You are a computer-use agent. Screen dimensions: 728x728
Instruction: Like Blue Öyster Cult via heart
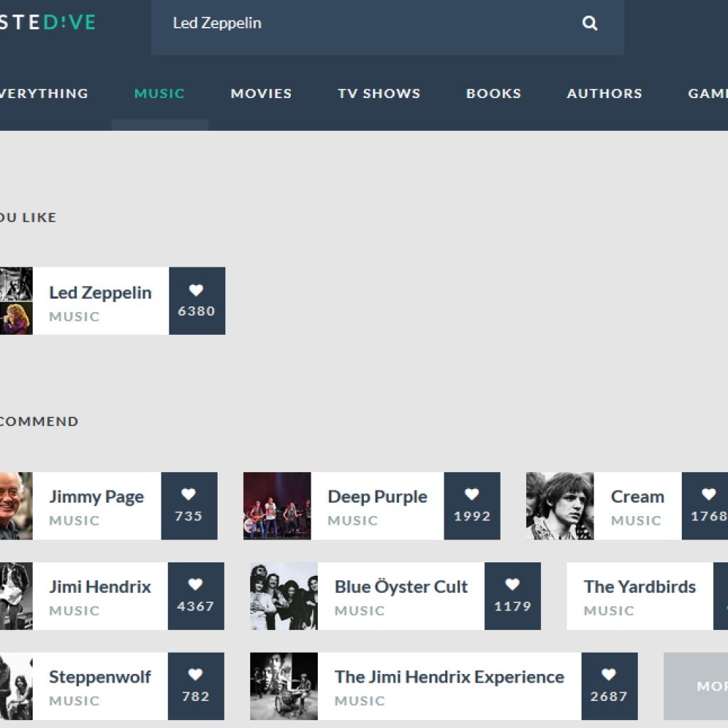[513, 585]
